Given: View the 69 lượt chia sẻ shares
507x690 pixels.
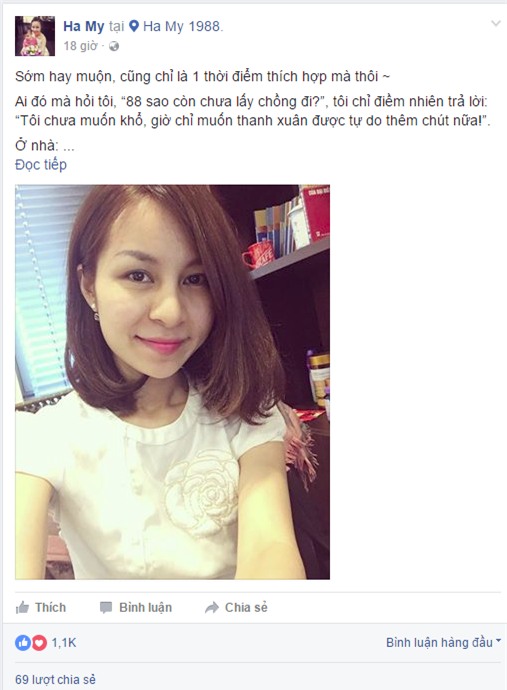Looking at the screenshot, I should pos(55,679).
